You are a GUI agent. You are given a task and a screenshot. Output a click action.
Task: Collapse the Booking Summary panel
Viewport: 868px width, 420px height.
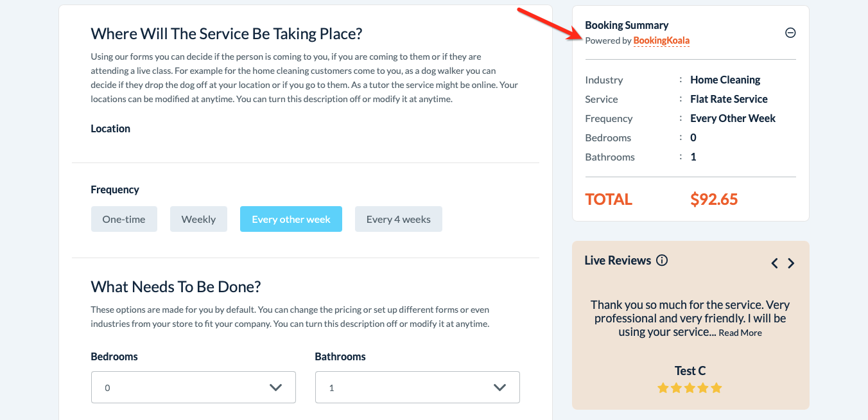tap(790, 33)
